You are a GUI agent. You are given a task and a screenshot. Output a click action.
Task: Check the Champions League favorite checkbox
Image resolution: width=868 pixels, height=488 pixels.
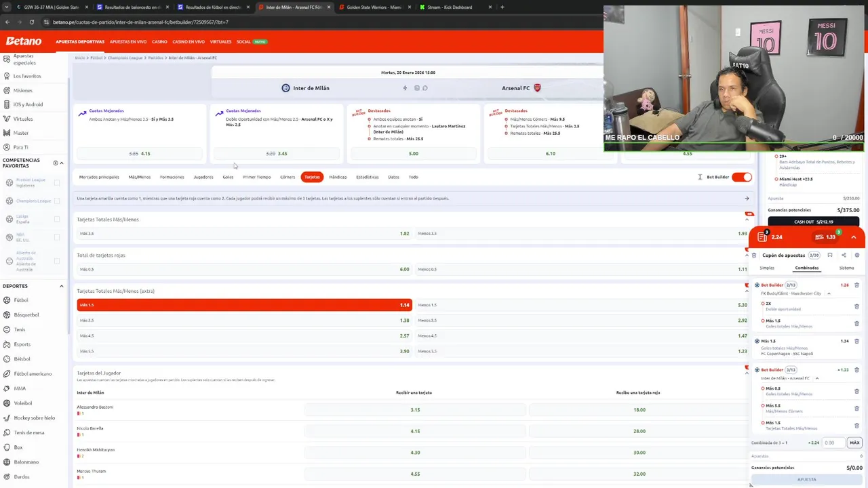point(57,201)
